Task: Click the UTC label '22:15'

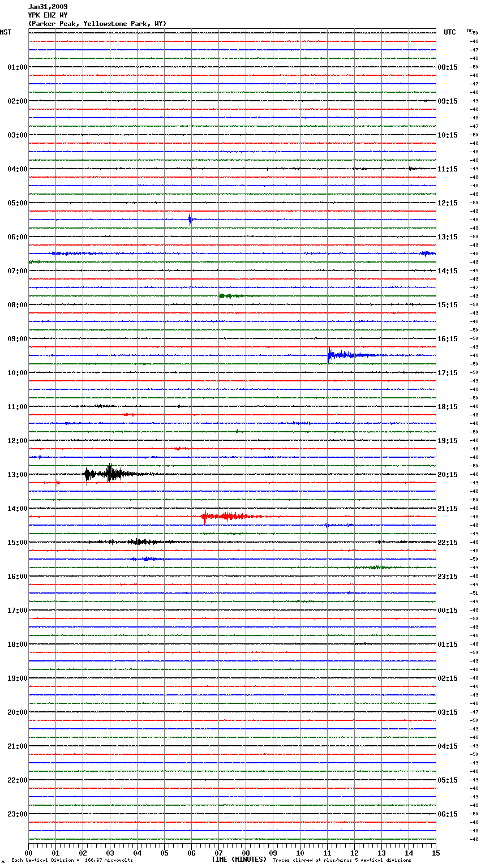Action: coord(448,543)
